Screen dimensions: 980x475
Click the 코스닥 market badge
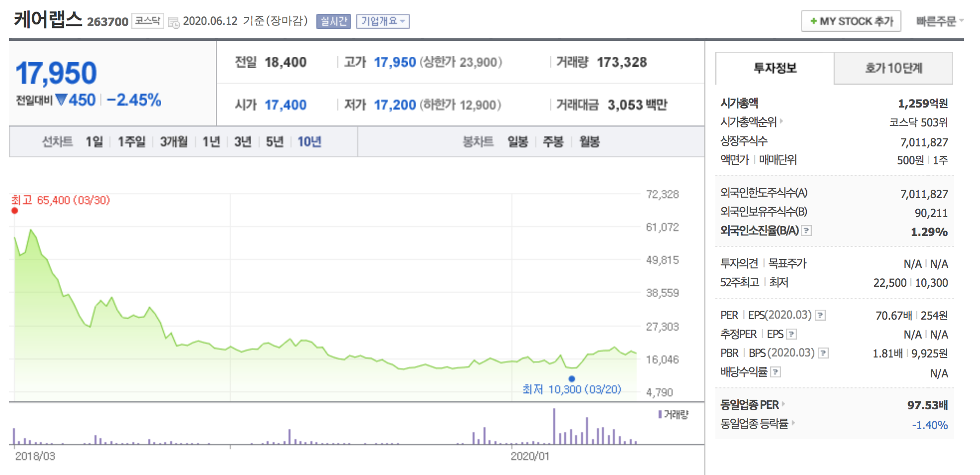pos(148,21)
